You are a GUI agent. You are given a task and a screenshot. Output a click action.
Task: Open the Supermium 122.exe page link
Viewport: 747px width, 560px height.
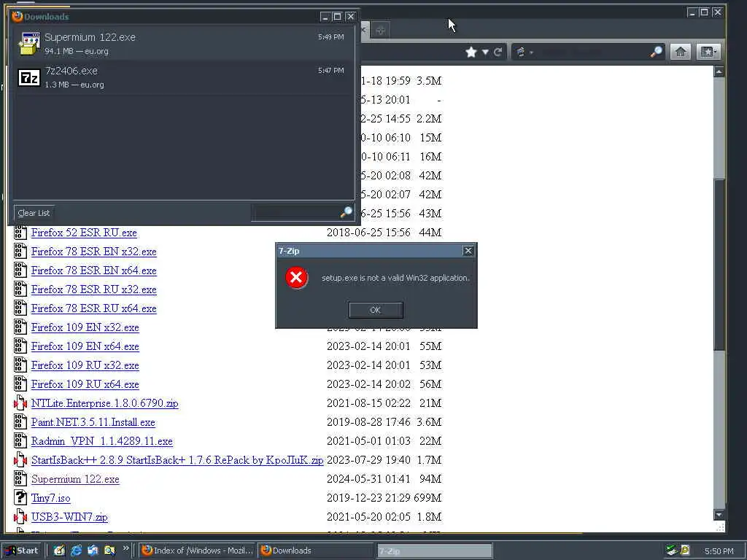click(75, 479)
